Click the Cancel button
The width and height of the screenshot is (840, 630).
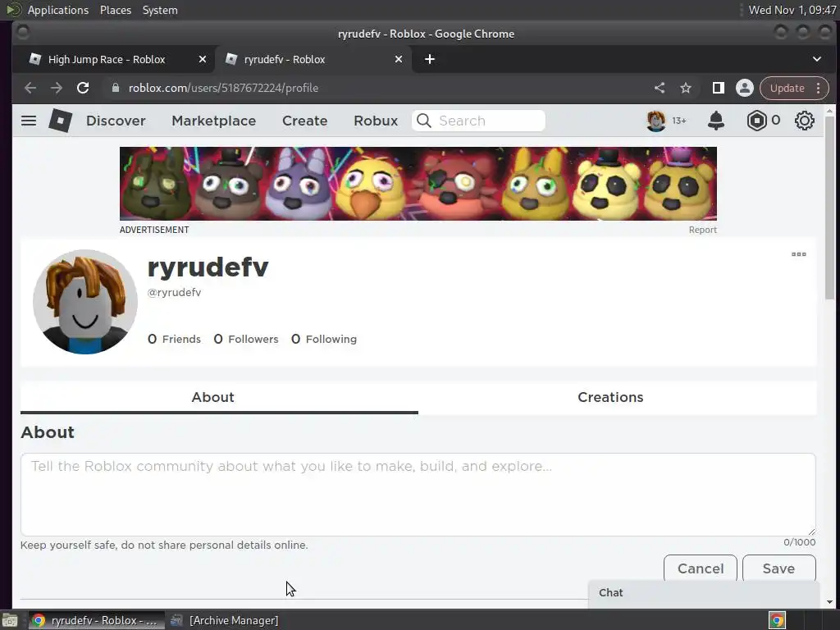[701, 568]
